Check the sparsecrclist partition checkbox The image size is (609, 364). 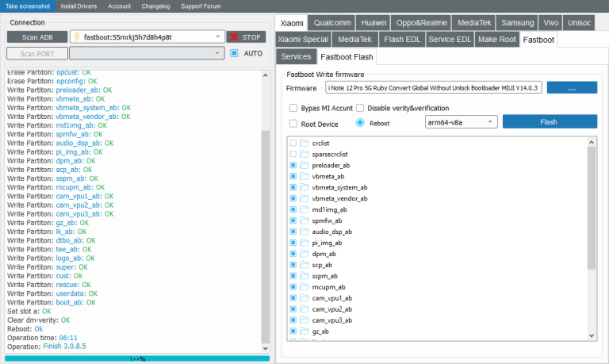point(293,154)
